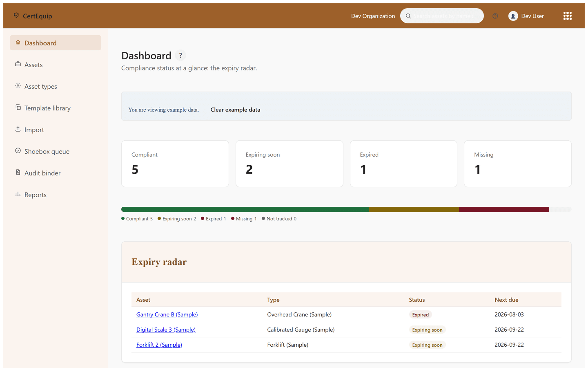Open the app launcher grid icon
The width and height of the screenshot is (588, 368).
click(x=567, y=16)
